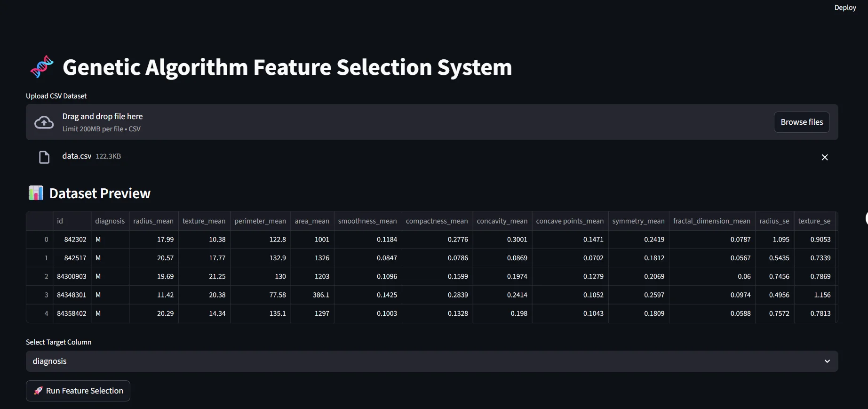Screen dimensions: 868x409
Task: Click radius_mean value 17.99
Action: click(153, 240)
